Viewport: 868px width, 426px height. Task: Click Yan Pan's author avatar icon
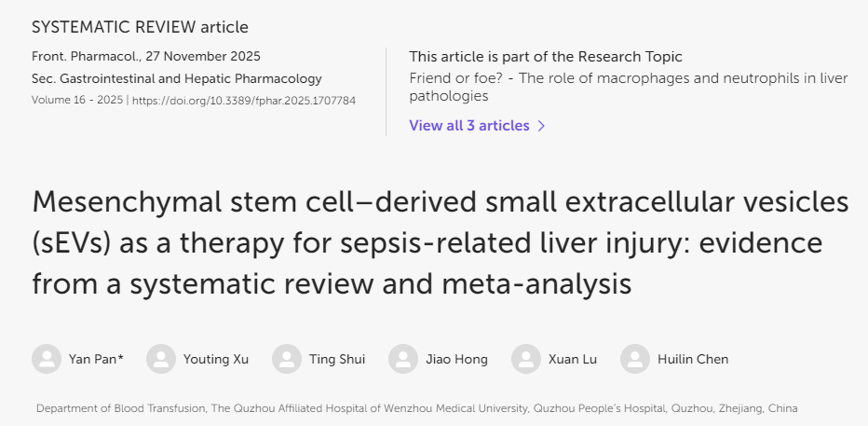[47, 359]
